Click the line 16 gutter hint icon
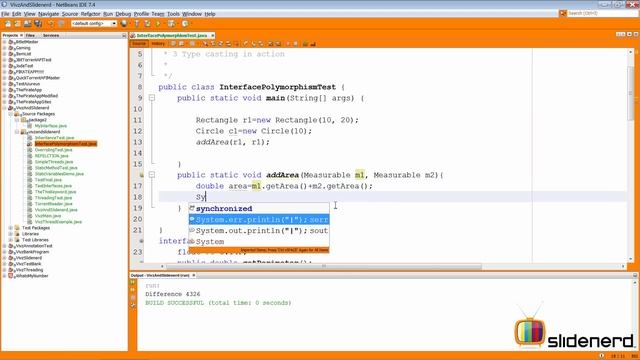This screenshot has width=640, height=360. (142, 175)
